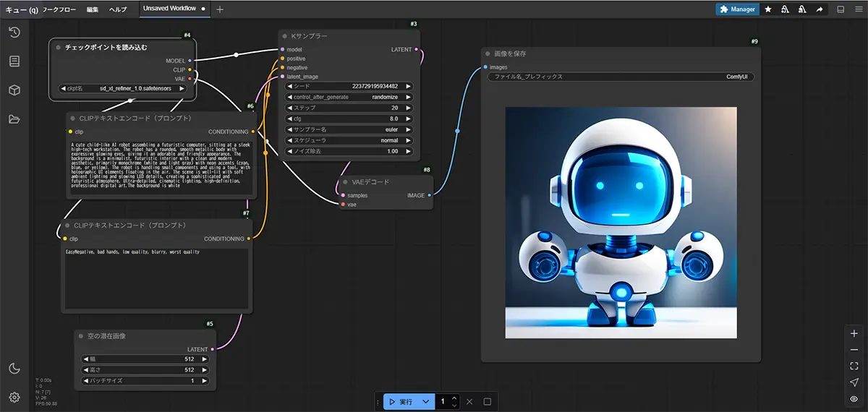Open the ヘルプ menu
The width and height of the screenshot is (868, 412).
point(118,9)
